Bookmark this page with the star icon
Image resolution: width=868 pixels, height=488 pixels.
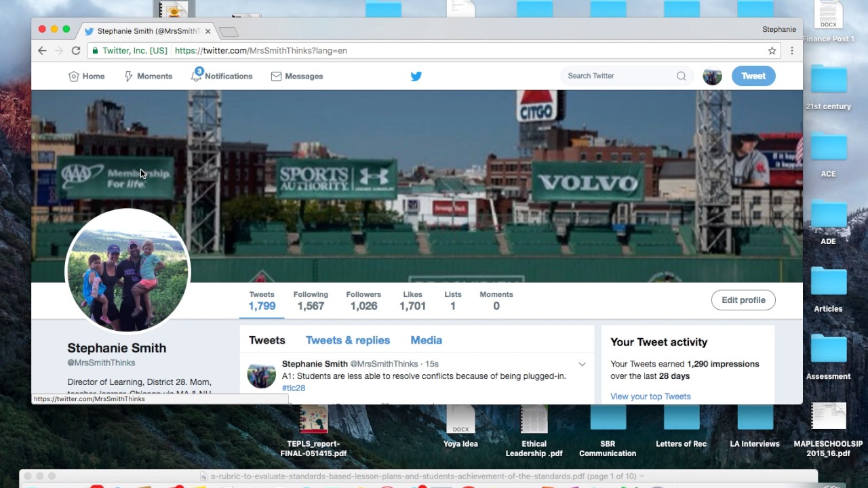[x=772, y=51]
